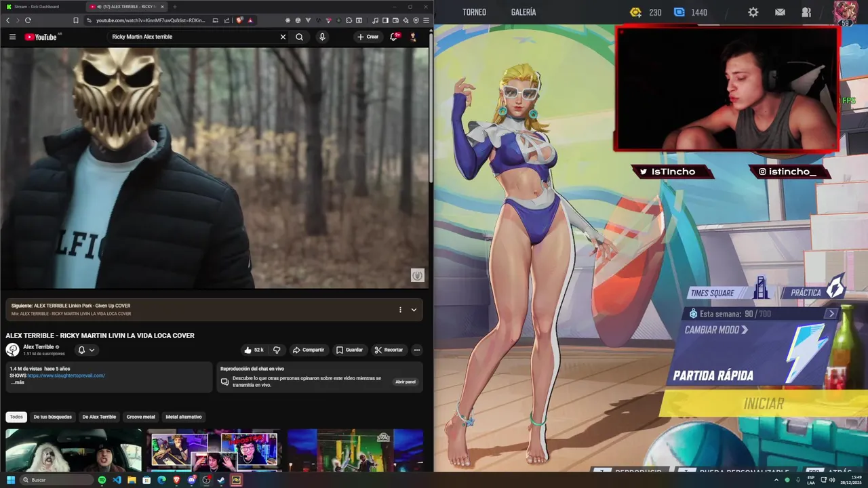Open Brave Rewards triangle icon
The width and height of the screenshot is (868, 488).
coord(250,20)
